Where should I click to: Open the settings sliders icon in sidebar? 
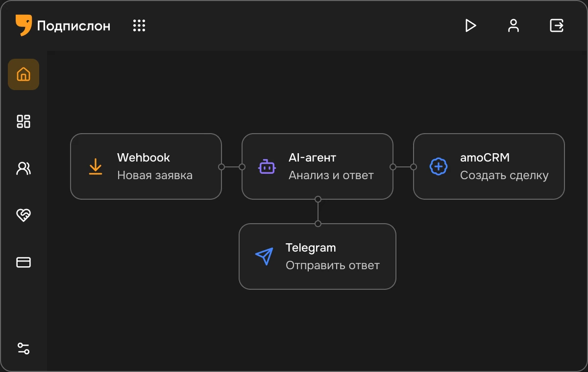coord(24,349)
